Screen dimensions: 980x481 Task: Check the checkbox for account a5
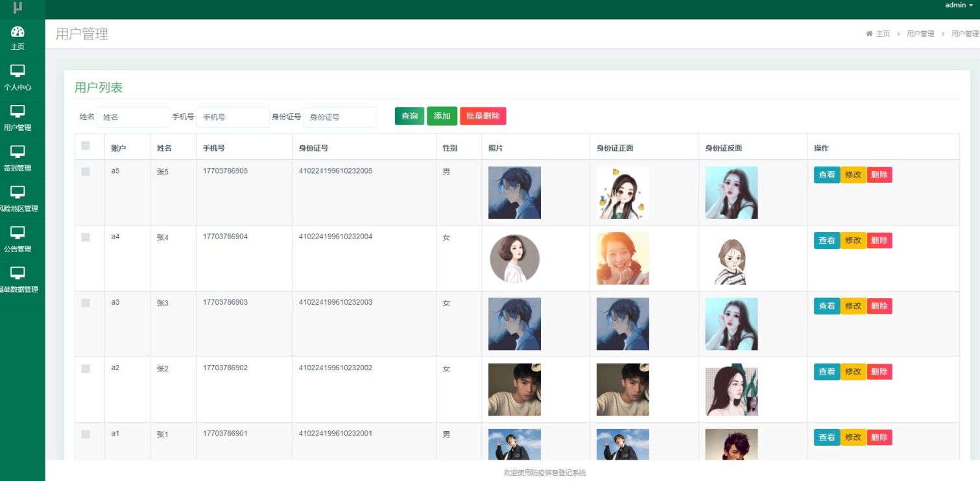pyautogui.click(x=86, y=172)
